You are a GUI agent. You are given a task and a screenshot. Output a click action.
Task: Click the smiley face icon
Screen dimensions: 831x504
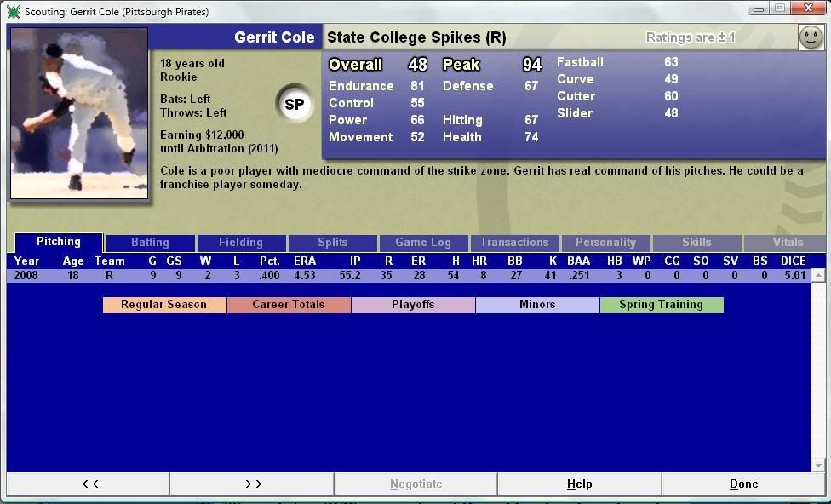click(x=811, y=37)
